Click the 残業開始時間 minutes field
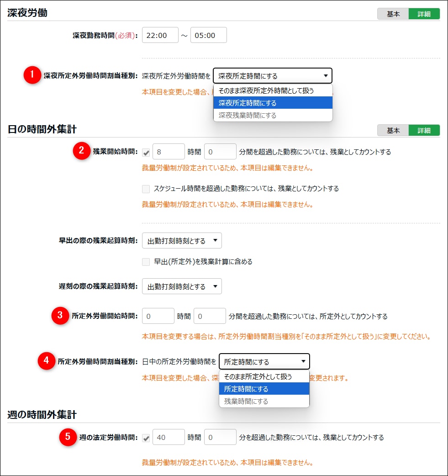 (x=220, y=152)
